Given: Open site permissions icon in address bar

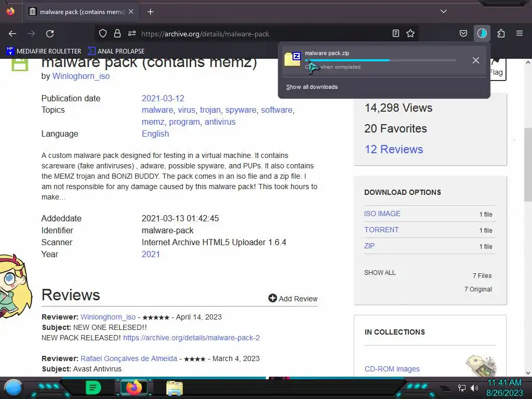Looking at the screenshot, I should point(132,34).
